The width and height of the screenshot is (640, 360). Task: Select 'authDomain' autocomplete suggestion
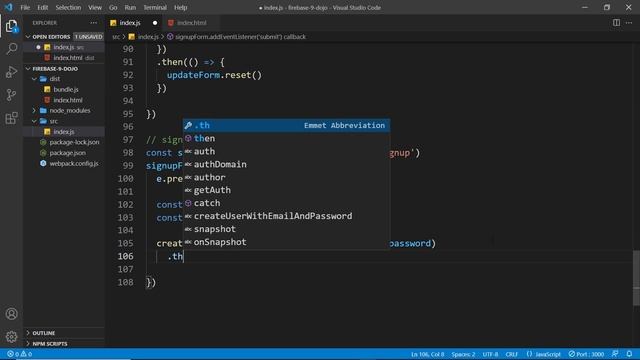286,164
